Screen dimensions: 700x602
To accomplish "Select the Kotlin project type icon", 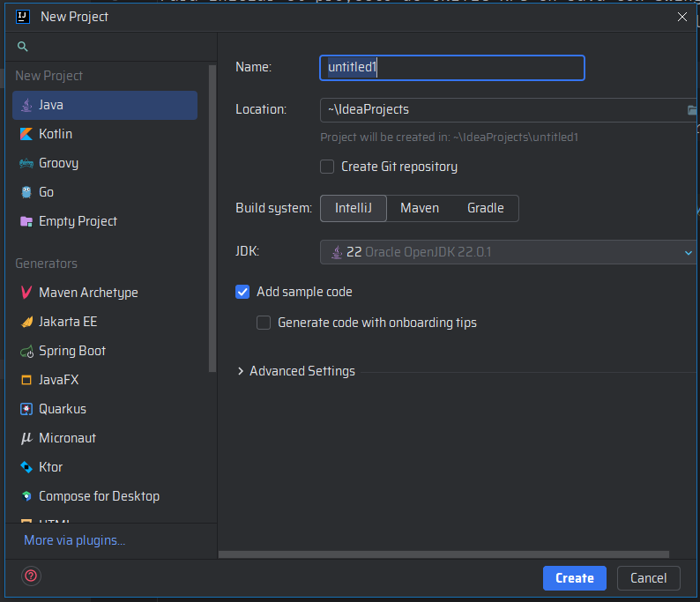I will pos(25,134).
